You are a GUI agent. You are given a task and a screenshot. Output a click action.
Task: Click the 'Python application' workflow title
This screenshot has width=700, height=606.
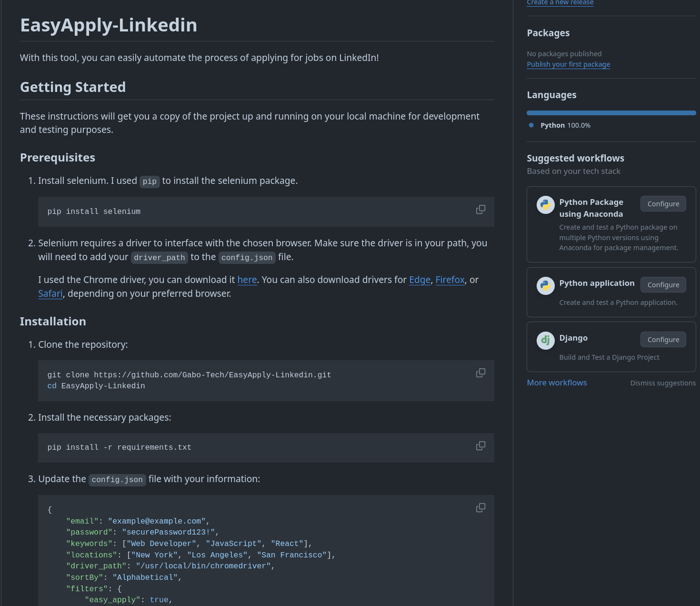pos(597,283)
